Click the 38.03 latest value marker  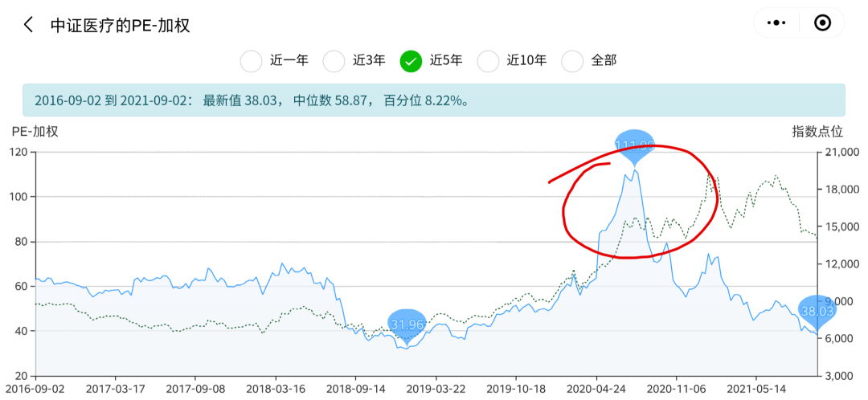coord(817,313)
